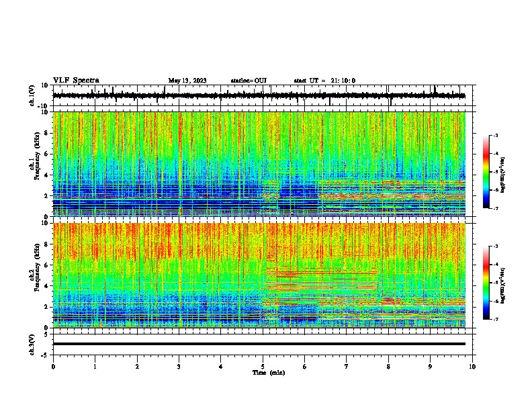This screenshot has height=411, width=532.
Task: Click the "6" kHz tick on ch.2 spectrogram axis
Action: coord(47,265)
